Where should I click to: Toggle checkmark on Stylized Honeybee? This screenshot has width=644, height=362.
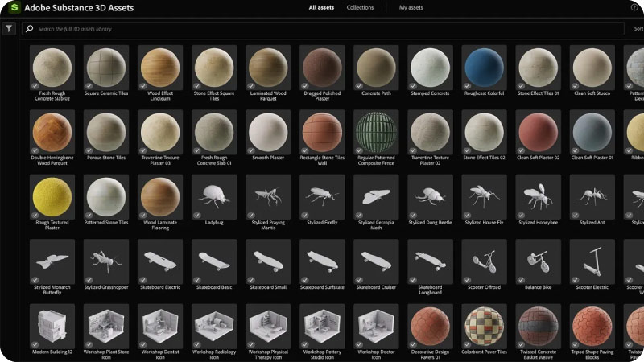521,215
